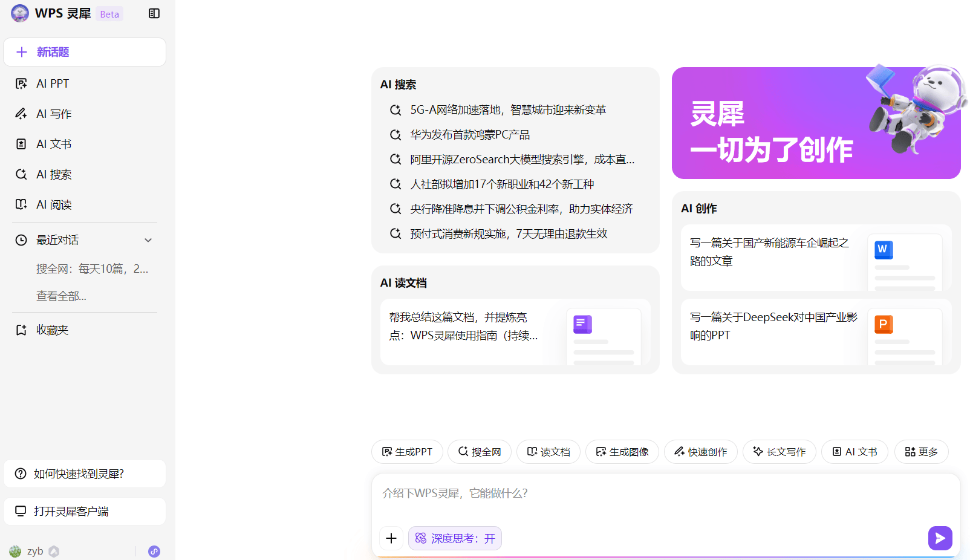The width and height of the screenshot is (970, 560).
Task: Collapse the 最近对话 chevron
Action: click(x=148, y=240)
